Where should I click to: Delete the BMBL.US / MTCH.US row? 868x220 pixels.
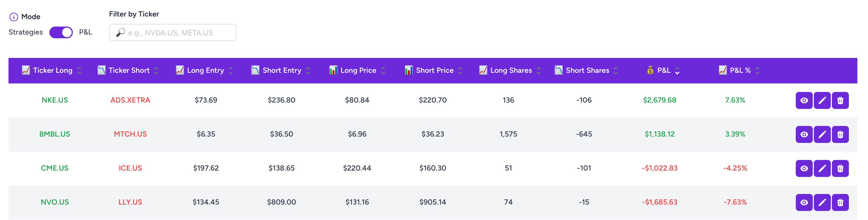(x=840, y=134)
